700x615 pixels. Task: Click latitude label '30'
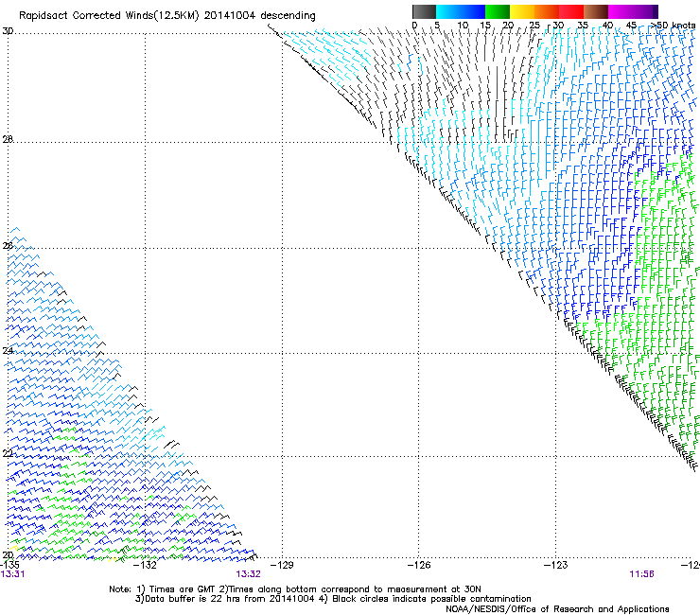[x=8, y=31]
